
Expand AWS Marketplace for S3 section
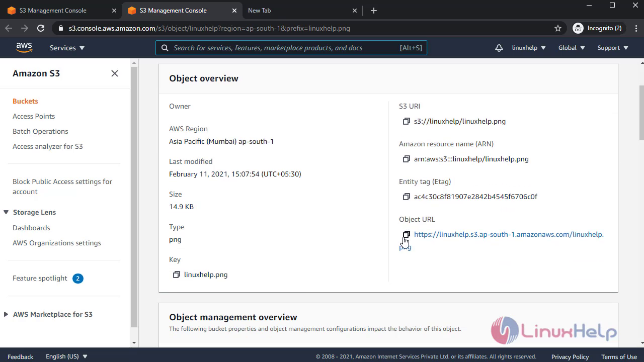tap(6, 314)
